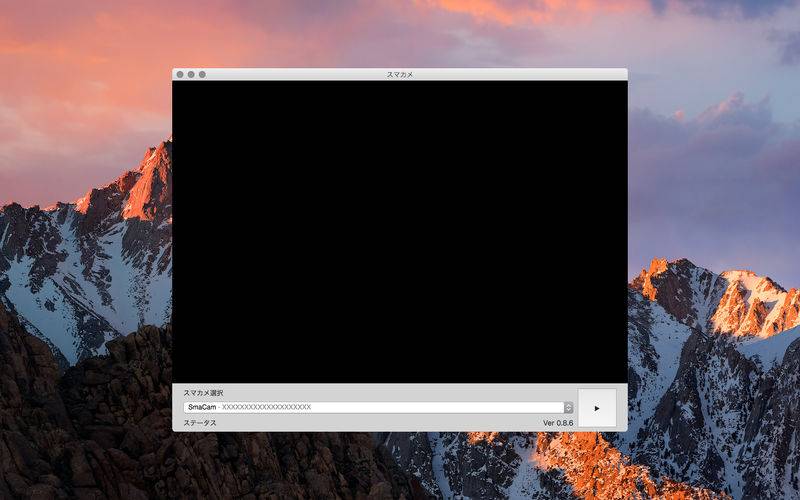Close the スマカメ window
This screenshot has width=800, height=500.
[180, 74]
